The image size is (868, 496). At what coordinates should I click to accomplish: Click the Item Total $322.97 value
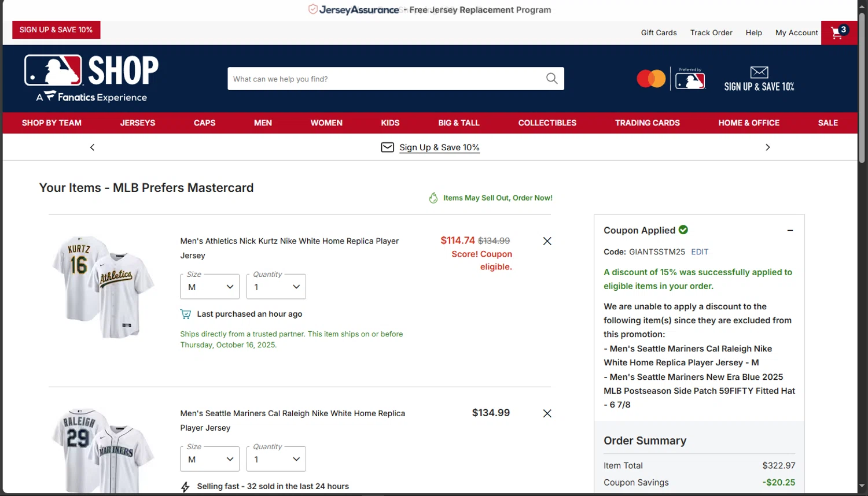pos(779,465)
